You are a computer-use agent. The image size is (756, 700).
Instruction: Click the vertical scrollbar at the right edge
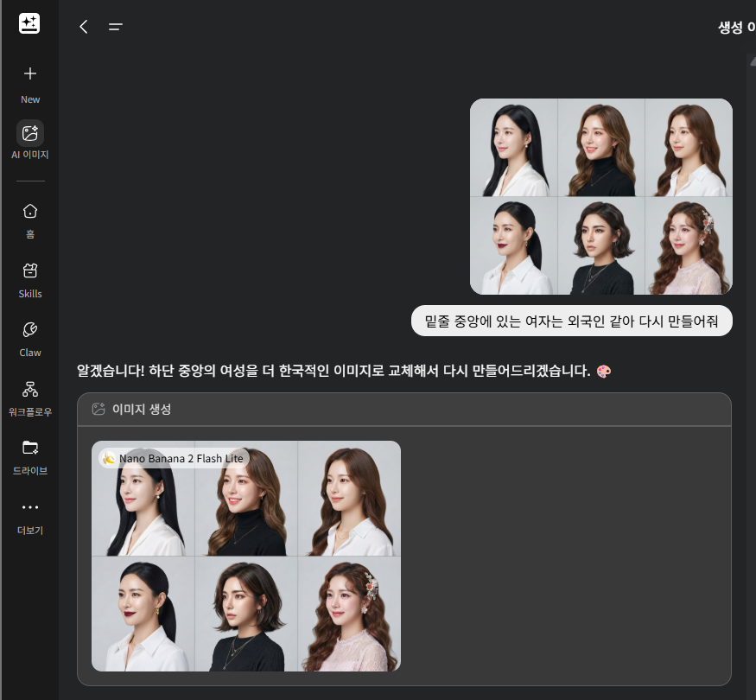[x=752, y=376]
